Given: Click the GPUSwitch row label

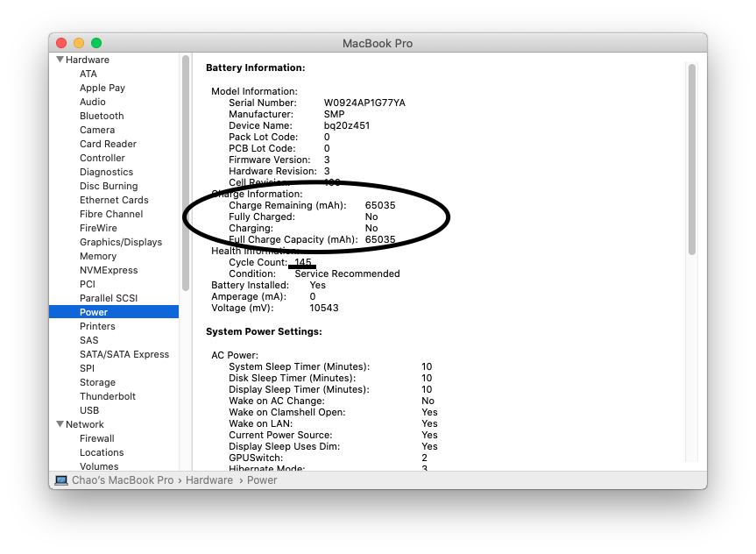Looking at the screenshot, I should 256,457.
